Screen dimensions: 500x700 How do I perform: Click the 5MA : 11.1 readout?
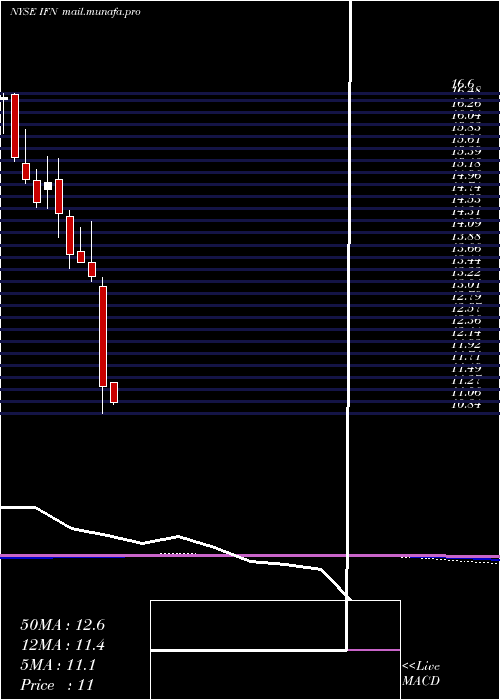(x=58, y=665)
